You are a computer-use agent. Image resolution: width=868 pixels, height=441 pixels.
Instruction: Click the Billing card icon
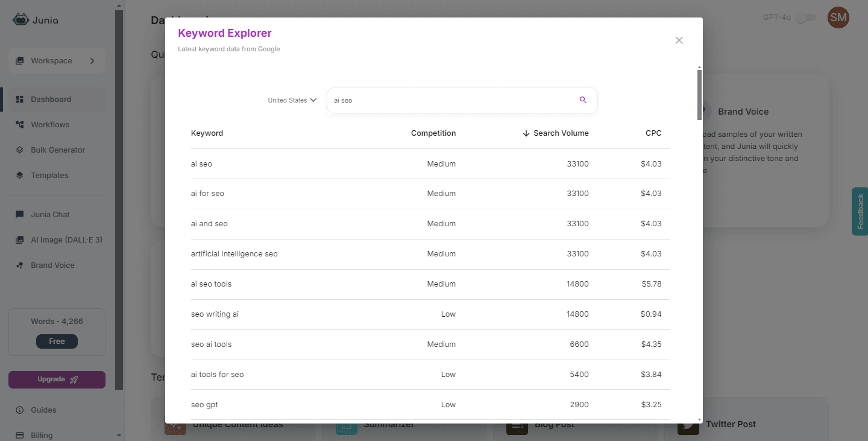20,436
